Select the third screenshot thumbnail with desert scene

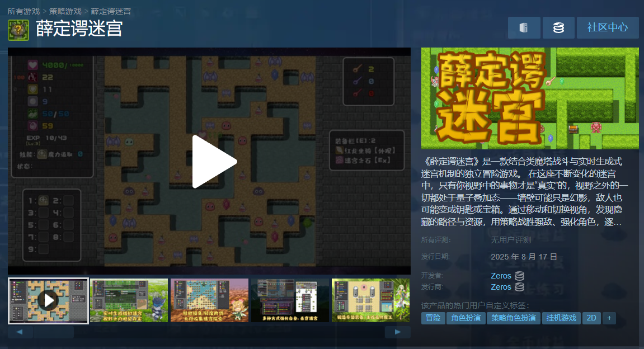pyautogui.click(x=209, y=300)
